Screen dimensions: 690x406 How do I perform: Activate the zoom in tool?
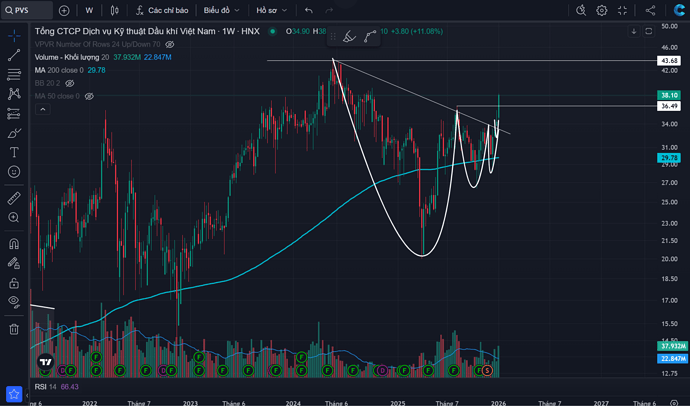[14, 217]
